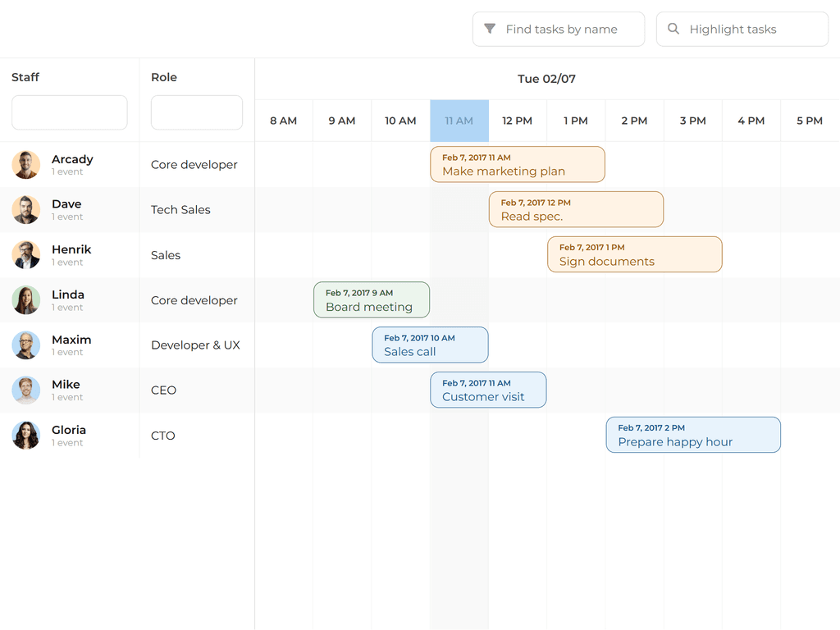
Task: Click the Role column filter box
Action: [x=197, y=112]
